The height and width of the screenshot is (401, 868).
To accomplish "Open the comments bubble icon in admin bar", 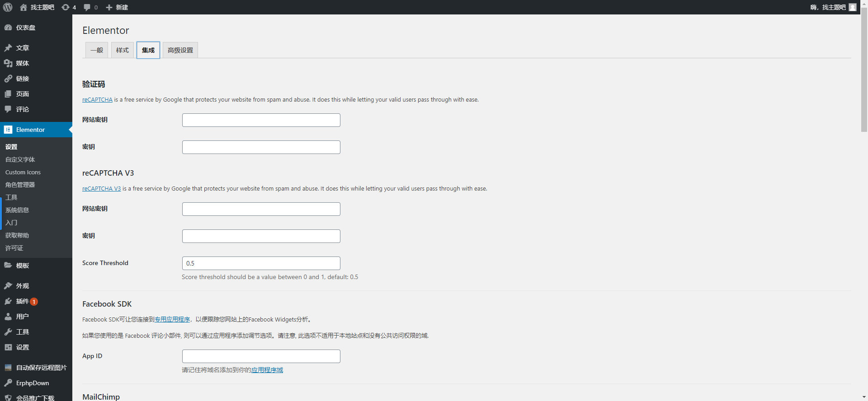I will pos(87,7).
